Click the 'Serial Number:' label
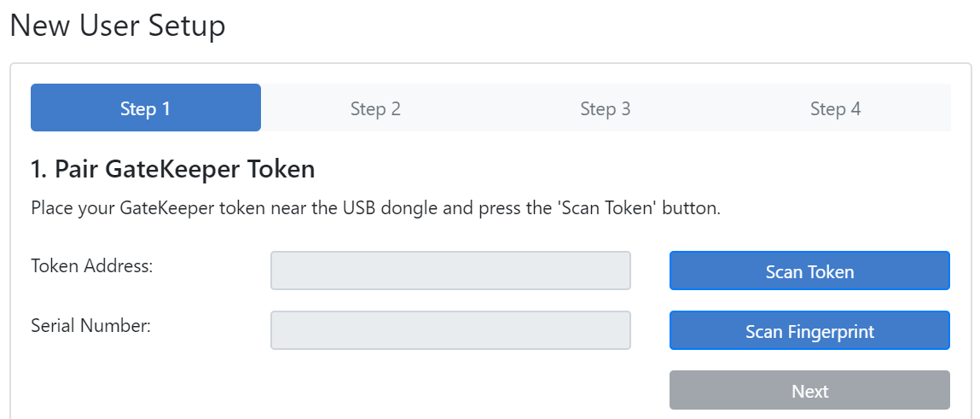 [x=90, y=325]
